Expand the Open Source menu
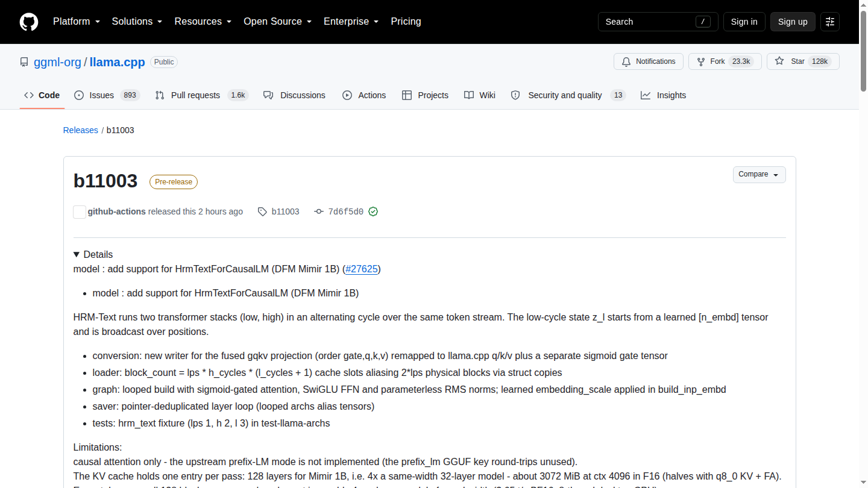 pos(277,22)
